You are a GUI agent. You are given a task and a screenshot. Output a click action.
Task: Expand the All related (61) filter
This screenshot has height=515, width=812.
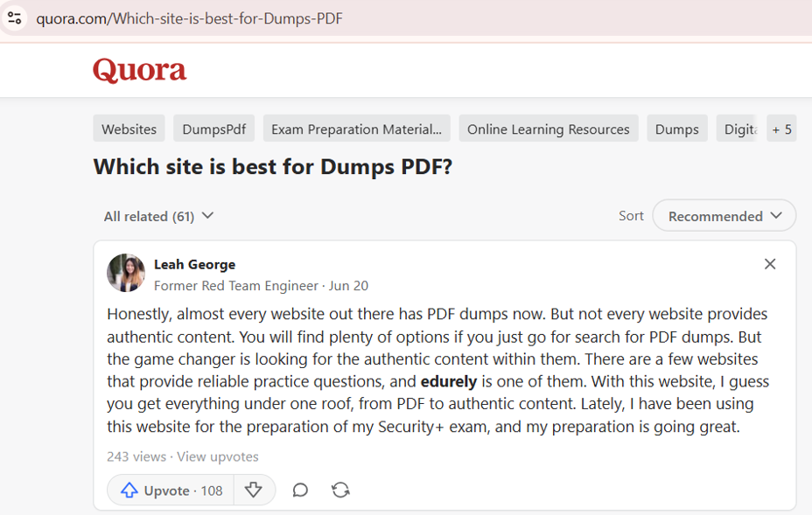158,216
